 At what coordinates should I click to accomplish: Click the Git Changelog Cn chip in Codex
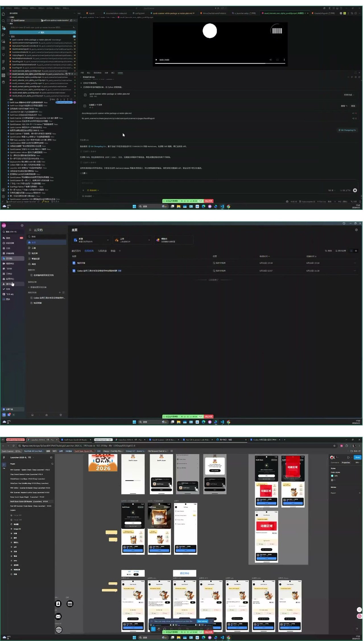347,130
